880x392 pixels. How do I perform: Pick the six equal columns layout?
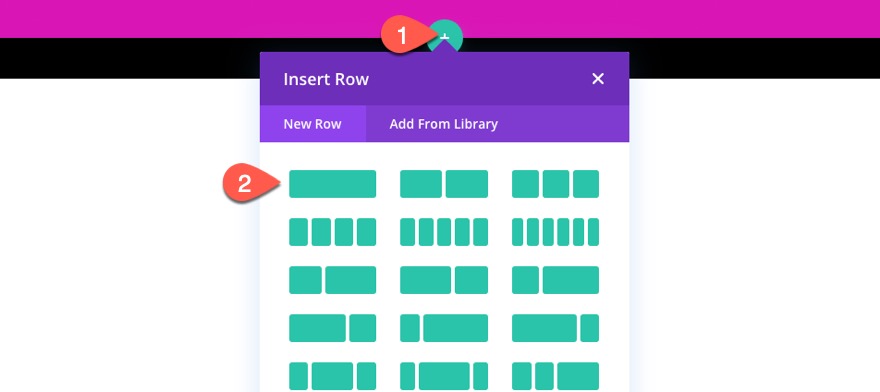click(555, 232)
